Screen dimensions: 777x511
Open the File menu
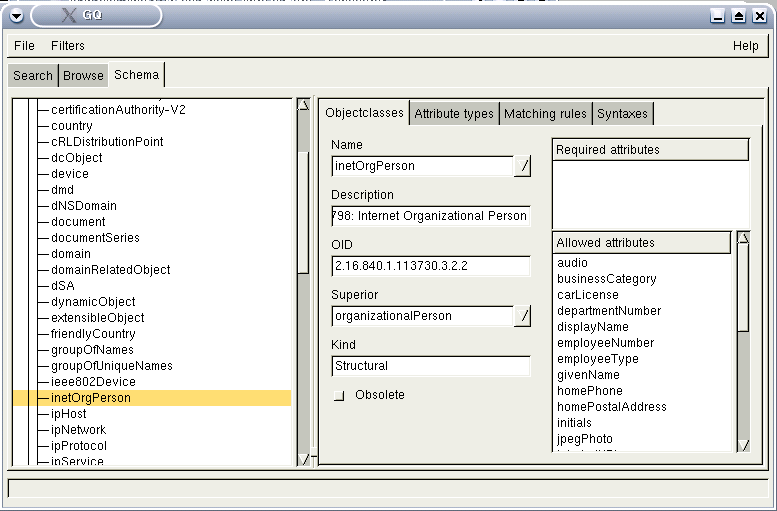24,46
